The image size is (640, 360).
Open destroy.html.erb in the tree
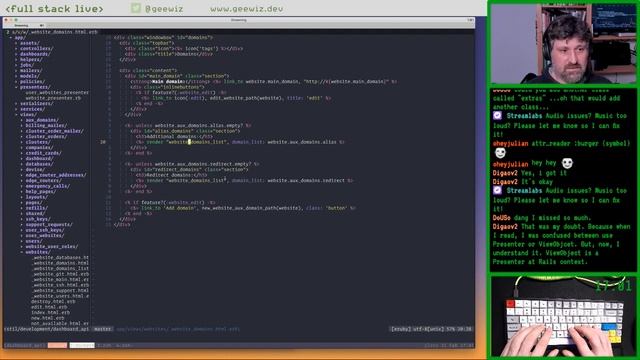[53, 302]
